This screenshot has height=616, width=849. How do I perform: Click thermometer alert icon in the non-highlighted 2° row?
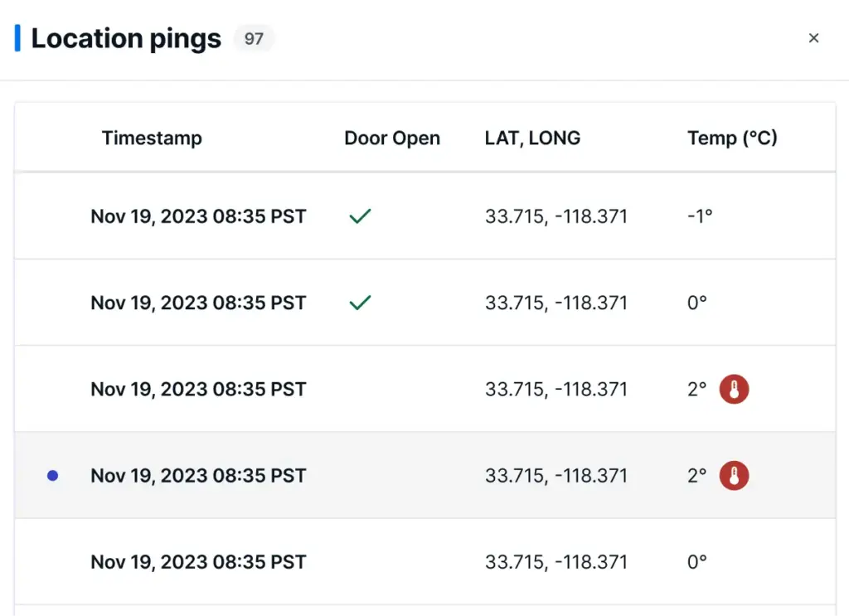coord(734,389)
